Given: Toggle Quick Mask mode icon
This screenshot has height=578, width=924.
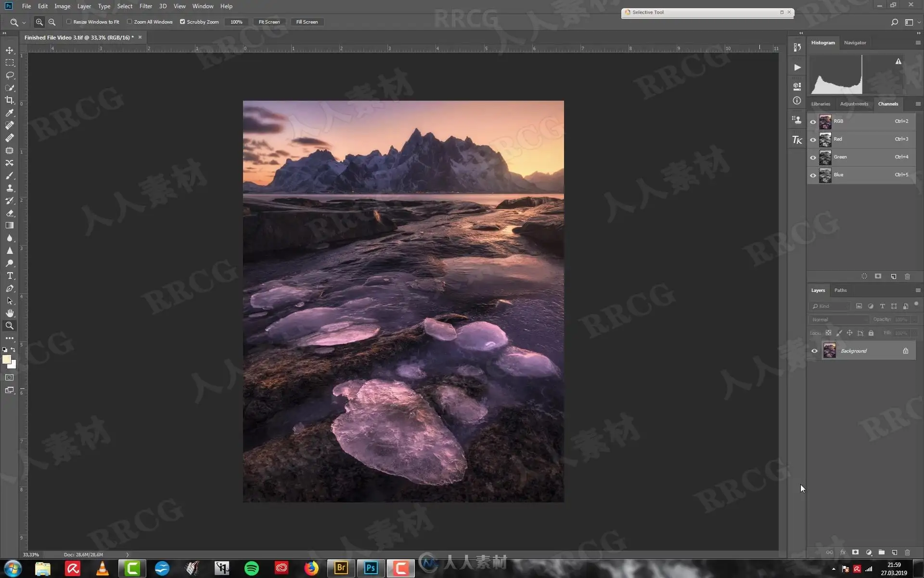Looking at the screenshot, I should pos(10,378).
